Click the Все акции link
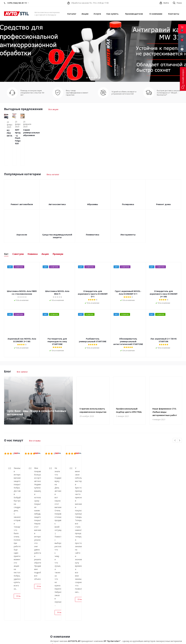 (x=53, y=109)
